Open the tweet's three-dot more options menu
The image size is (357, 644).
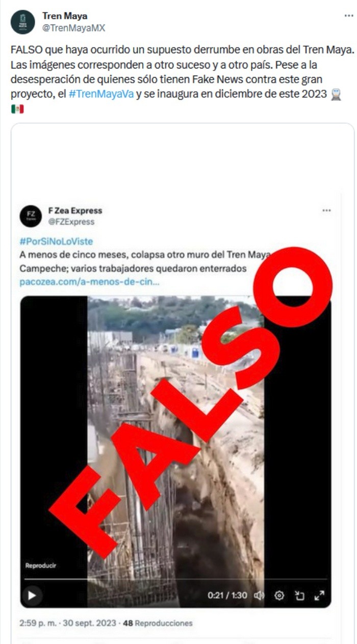348,16
